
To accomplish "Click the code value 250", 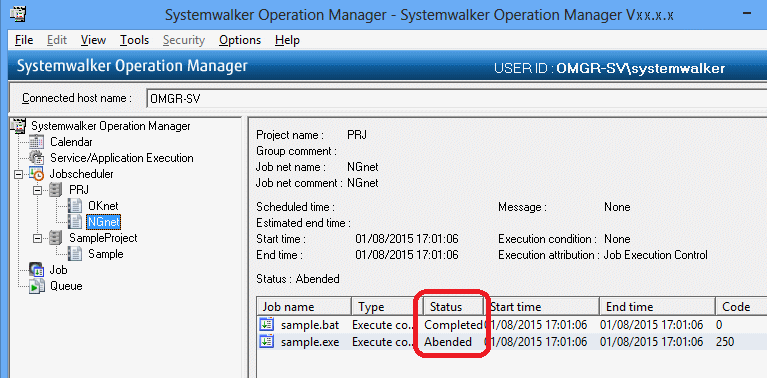I will tap(724, 341).
